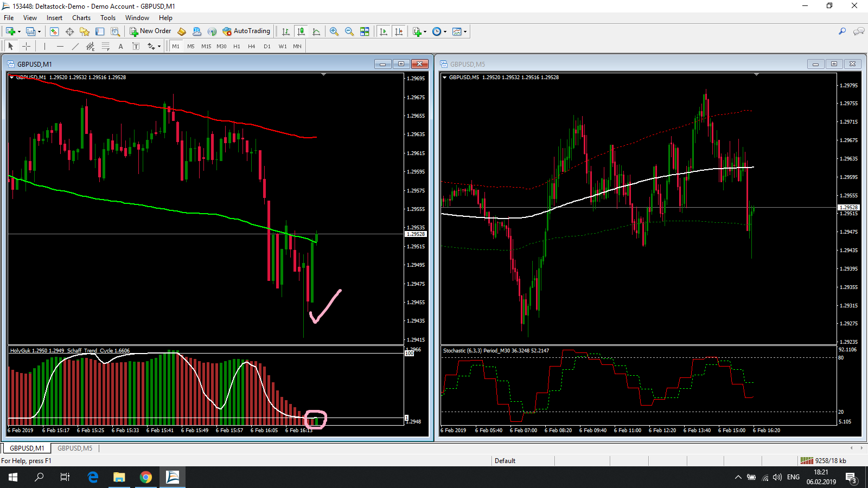The height and width of the screenshot is (488, 868).
Task: Switch to the GBPUSD,M5 chart tab
Action: pyautogui.click(x=75, y=448)
